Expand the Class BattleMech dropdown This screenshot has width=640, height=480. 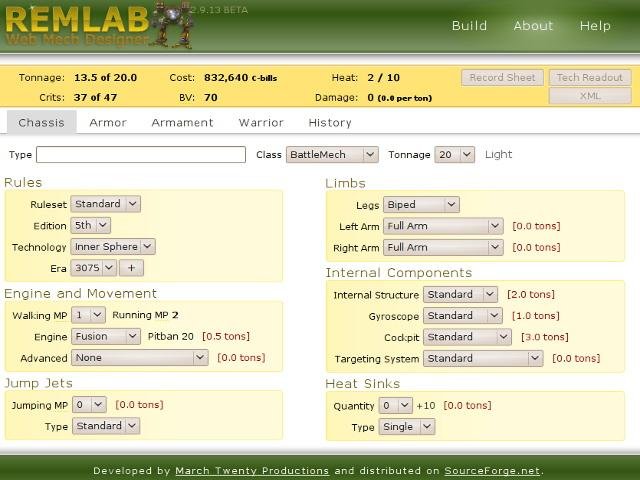[x=332, y=155]
